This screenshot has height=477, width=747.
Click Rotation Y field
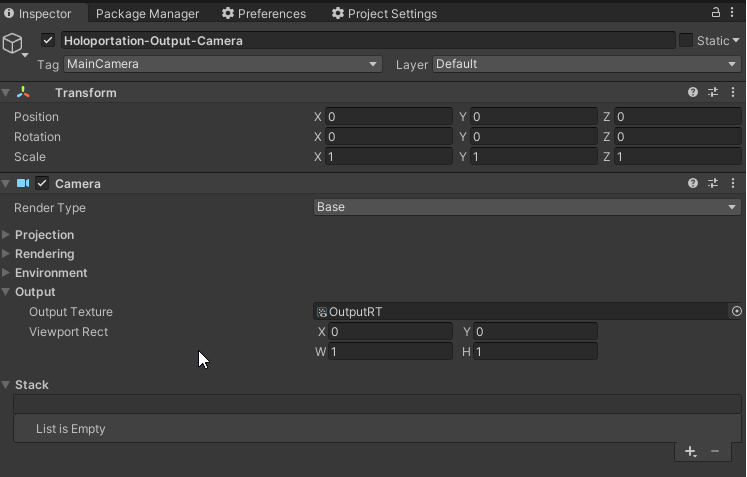[x=534, y=137]
